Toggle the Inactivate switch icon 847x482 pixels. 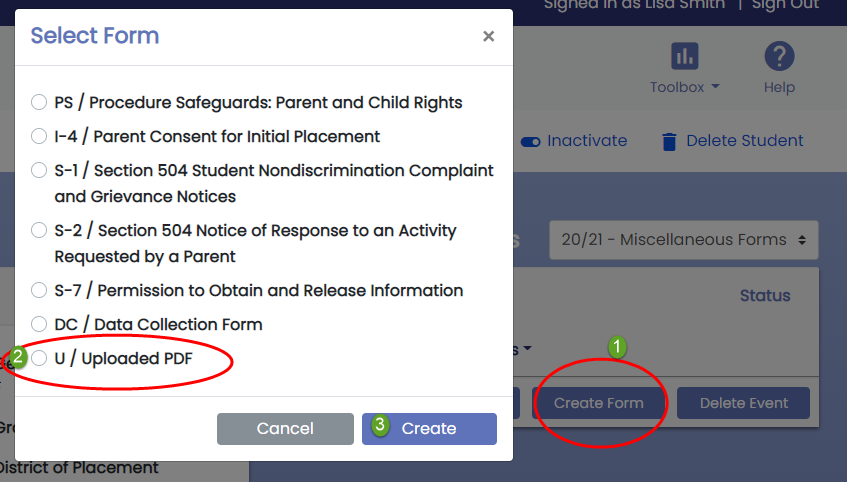[530, 142]
